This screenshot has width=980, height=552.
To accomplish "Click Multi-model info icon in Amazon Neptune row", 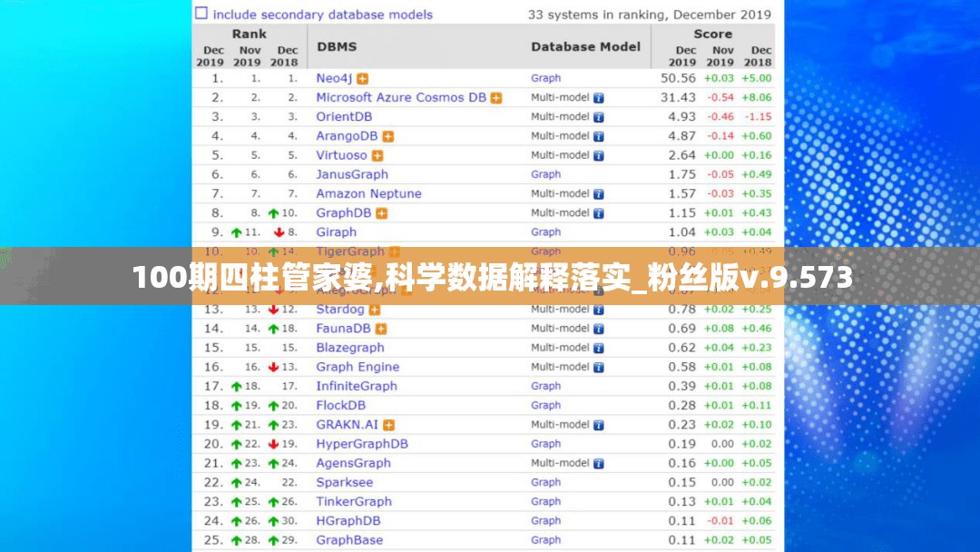I will [x=599, y=194].
